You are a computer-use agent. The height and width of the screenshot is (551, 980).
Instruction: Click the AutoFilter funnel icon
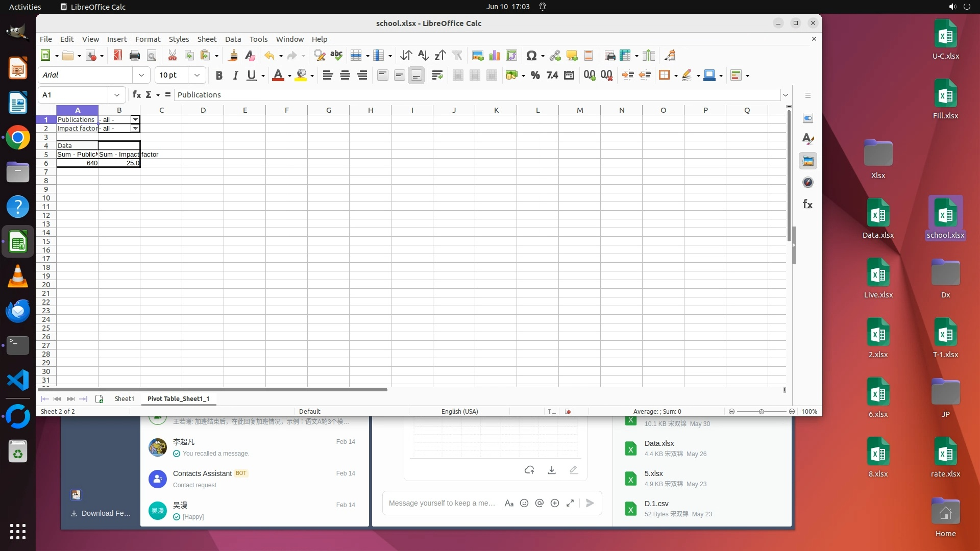coord(457,56)
